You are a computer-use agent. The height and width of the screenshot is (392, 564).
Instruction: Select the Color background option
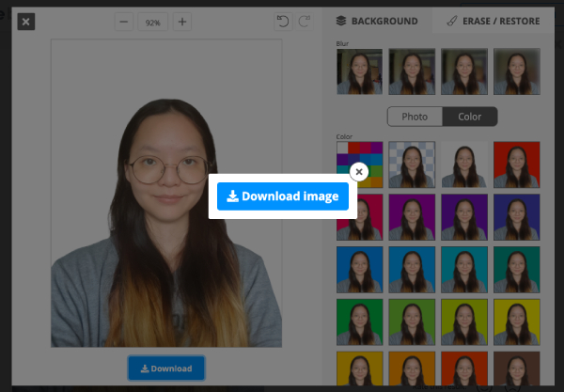pos(469,117)
